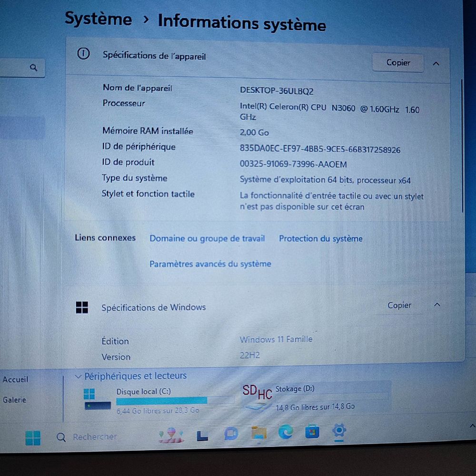Copy the device specifications with Copier
The height and width of the screenshot is (476, 476).
point(398,62)
